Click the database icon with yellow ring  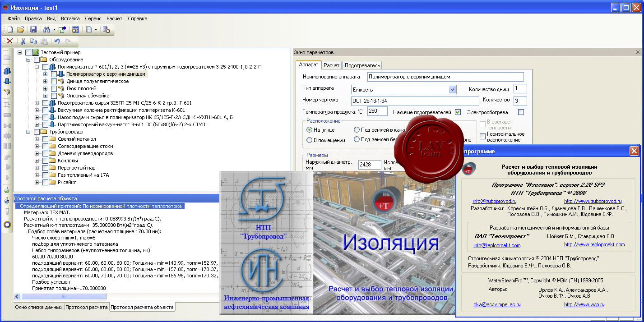(106, 29)
